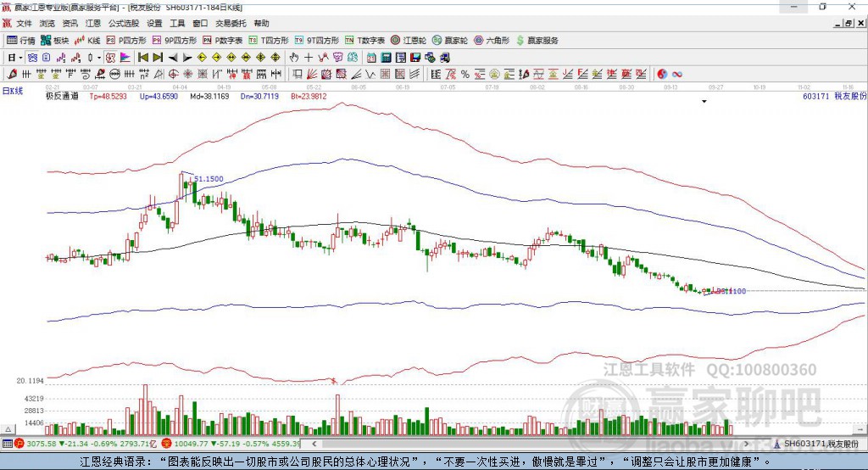Screen dimensions: 868x470
Task: Click the n² drawing tool icon
Action: coord(144,74)
